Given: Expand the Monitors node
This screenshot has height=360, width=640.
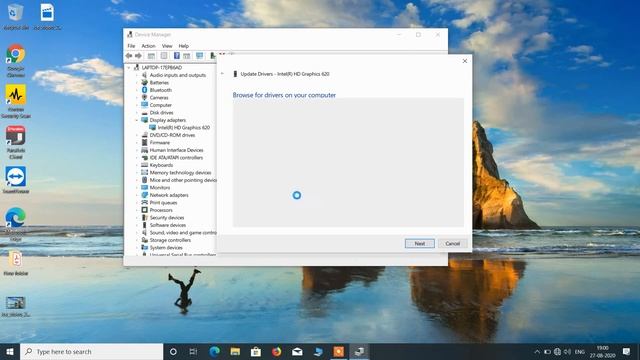Looking at the screenshot, I should coord(137,187).
